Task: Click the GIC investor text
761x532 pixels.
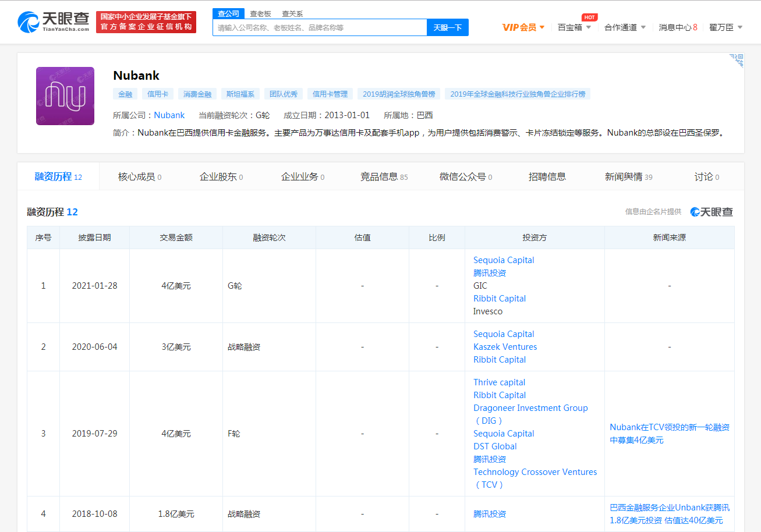Action: click(x=480, y=286)
